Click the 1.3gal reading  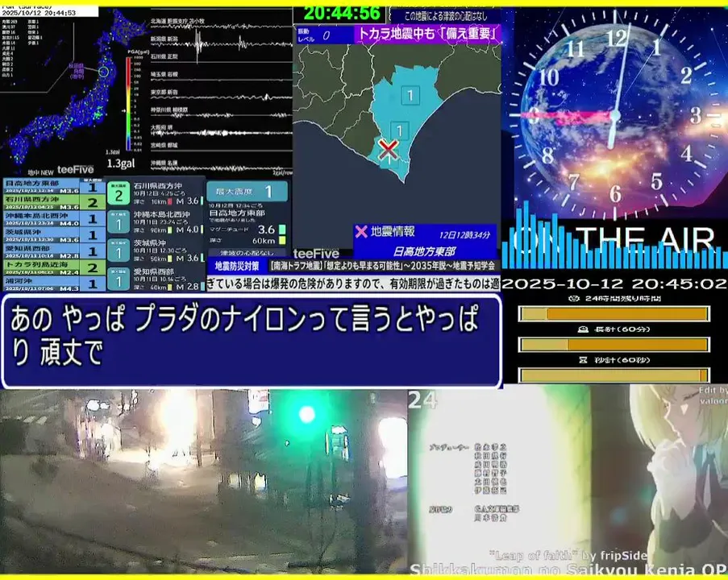(x=121, y=164)
